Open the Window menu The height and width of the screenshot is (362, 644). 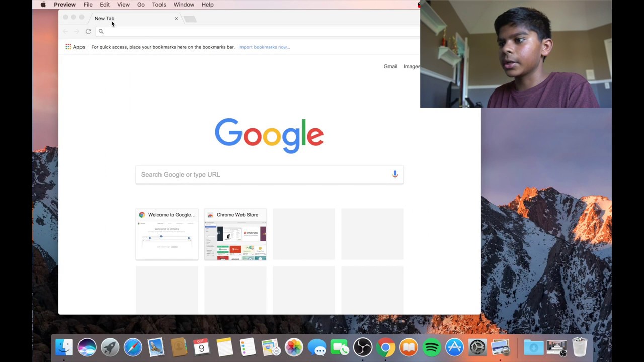pyautogui.click(x=184, y=5)
